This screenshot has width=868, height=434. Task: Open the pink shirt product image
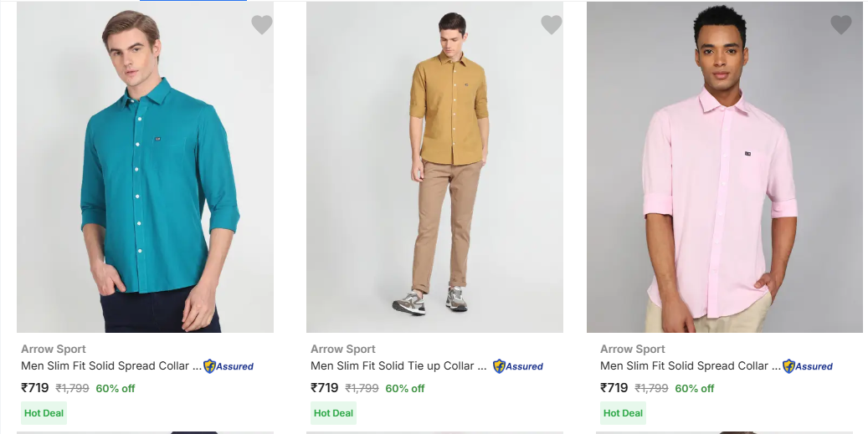click(x=724, y=167)
